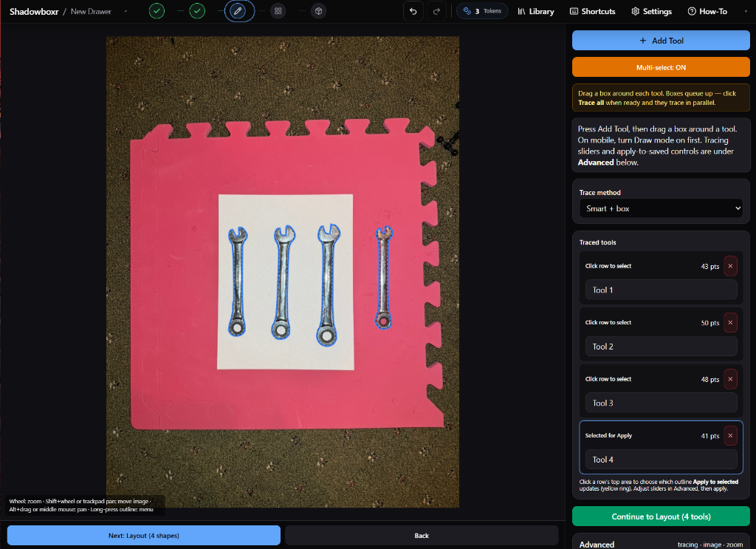Open the grid layout step icon
Screen dimensions: 756x549
click(278, 11)
